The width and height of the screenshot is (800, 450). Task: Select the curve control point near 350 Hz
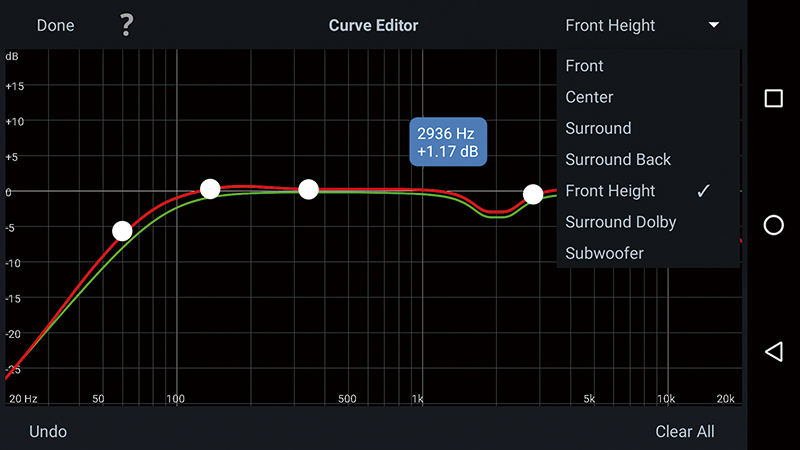[308, 189]
